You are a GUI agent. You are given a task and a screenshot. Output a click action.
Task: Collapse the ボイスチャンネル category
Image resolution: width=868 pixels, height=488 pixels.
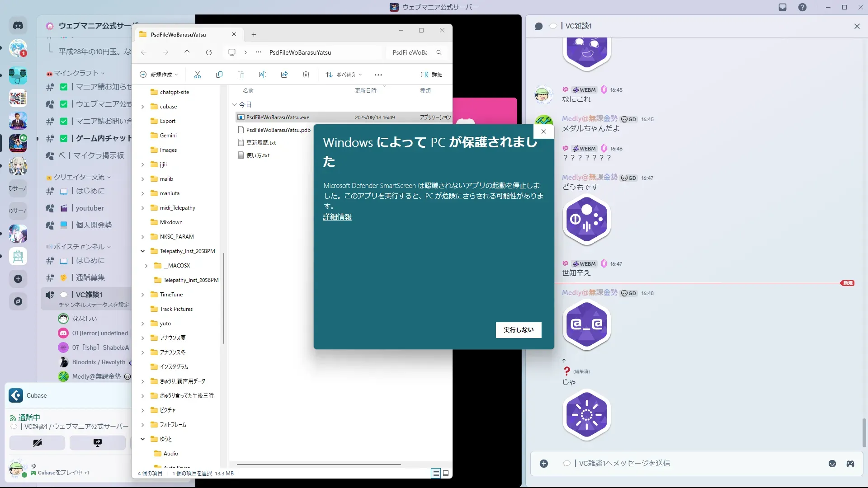(79, 247)
